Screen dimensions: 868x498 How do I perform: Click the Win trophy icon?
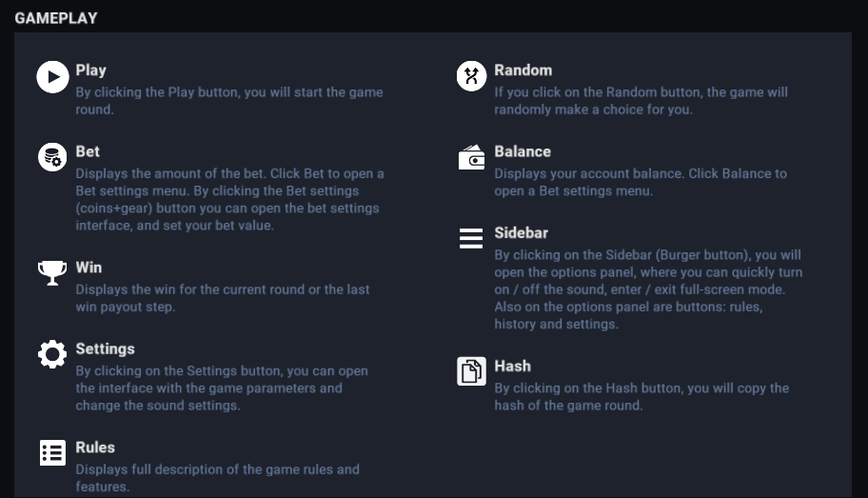click(52, 273)
